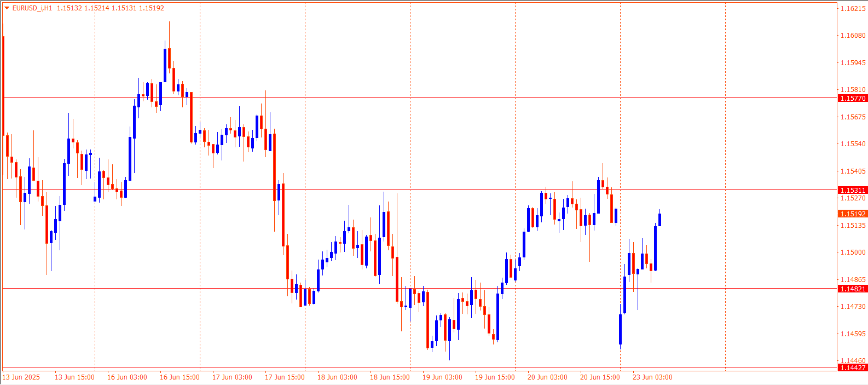Viewport: 868px width, 385px height.
Task: Click the high value 1.15214 in header
Action: point(97,8)
